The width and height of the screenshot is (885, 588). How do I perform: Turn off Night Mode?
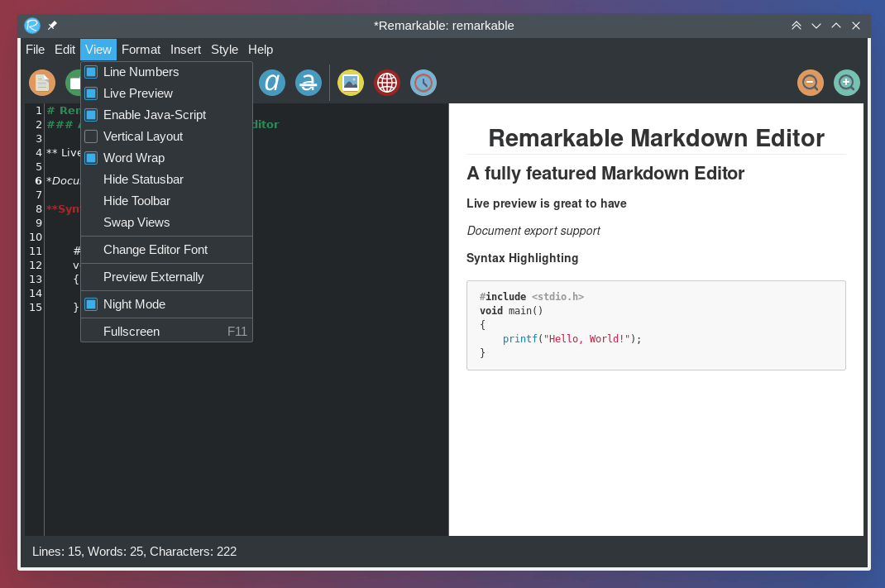point(91,304)
